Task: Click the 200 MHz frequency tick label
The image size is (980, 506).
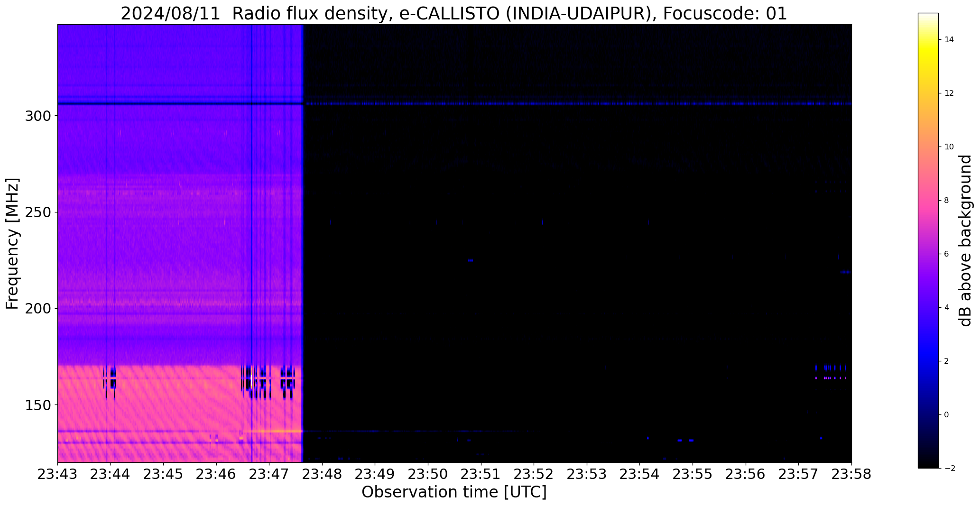Action: coord(37,308)
